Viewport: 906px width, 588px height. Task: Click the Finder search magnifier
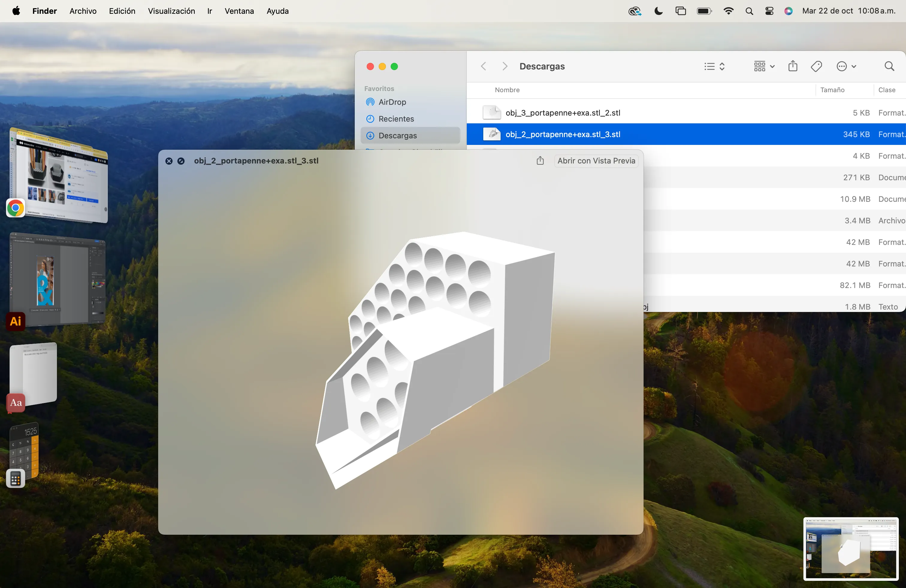pos(889,66)
